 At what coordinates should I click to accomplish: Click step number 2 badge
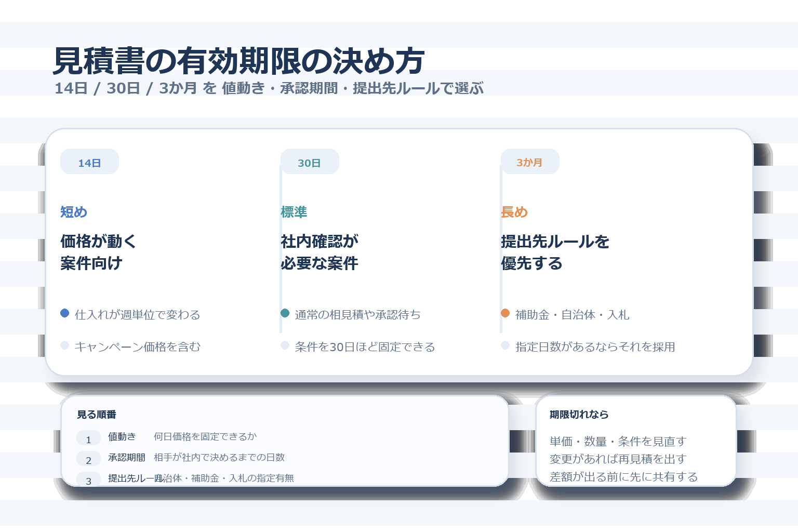(x=88, y=459)
